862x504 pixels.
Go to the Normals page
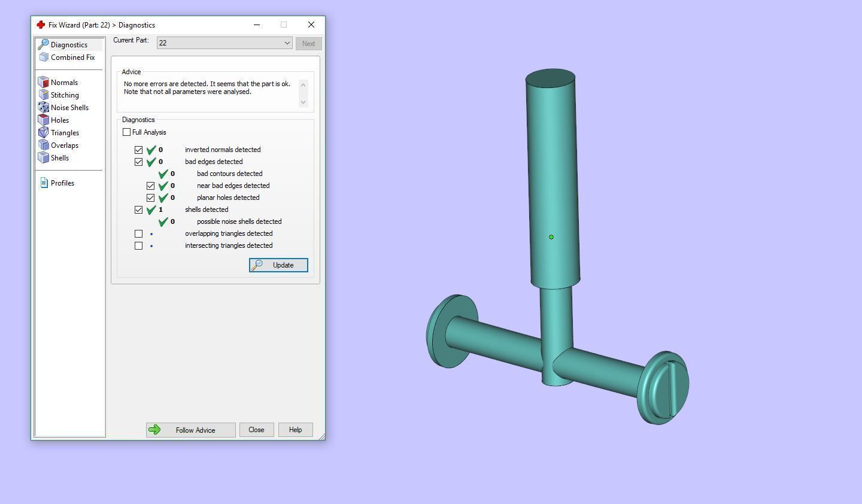64,83
